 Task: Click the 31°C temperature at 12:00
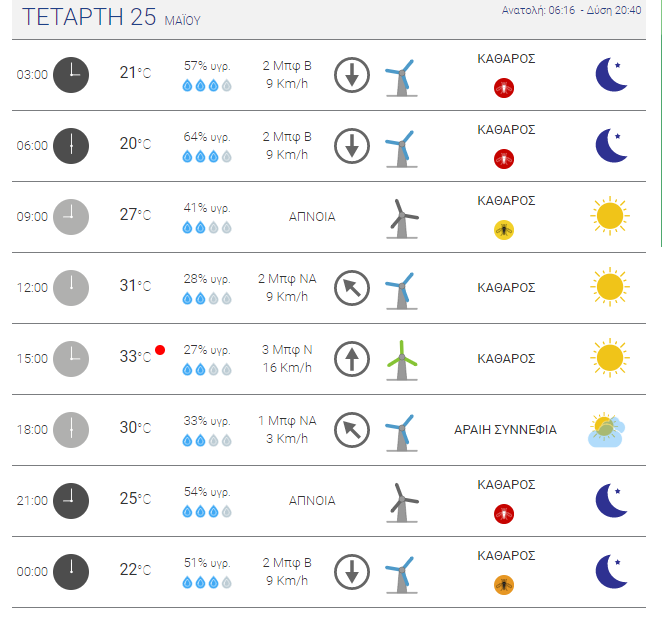coord(135,285)
